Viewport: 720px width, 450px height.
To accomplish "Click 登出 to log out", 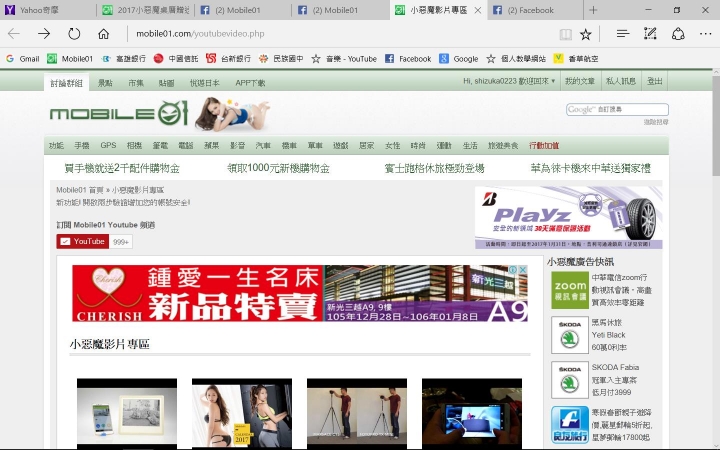I will pyautogui.click(x=655, y=81).
